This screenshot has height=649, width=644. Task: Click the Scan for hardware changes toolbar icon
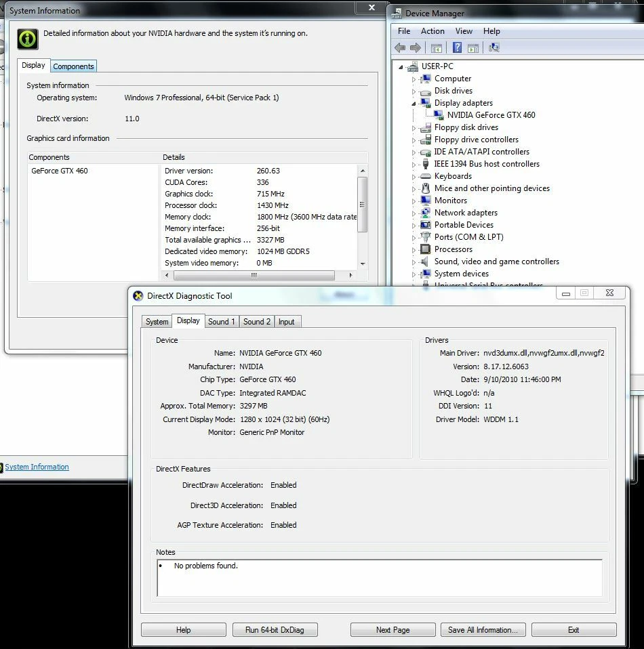pos(494,47)
